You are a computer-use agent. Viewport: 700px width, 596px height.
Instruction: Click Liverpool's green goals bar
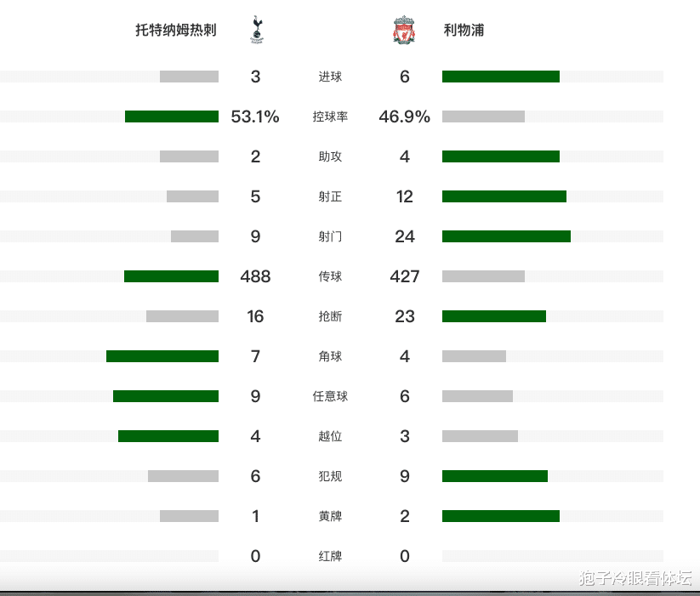pyautogui.click(x=501, y=77)
